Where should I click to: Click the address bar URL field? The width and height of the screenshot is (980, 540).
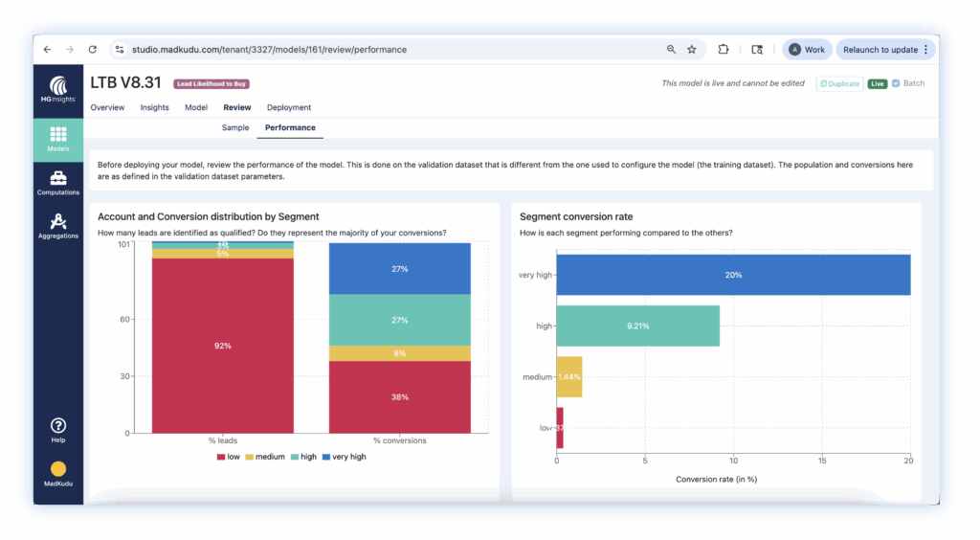tap(383, 50)
